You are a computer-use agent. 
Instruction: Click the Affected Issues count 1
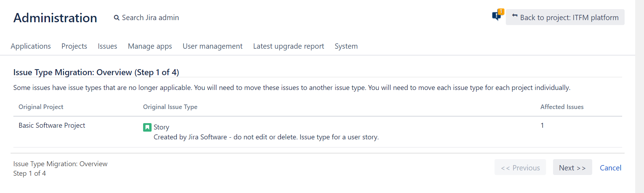click(x=542, y=126)
